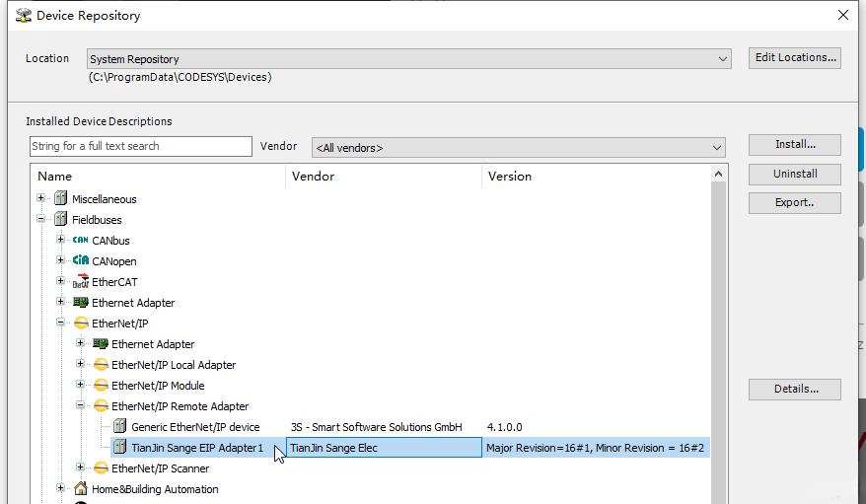Select the EtherNet/IP Module label

(x=158, y=386)
